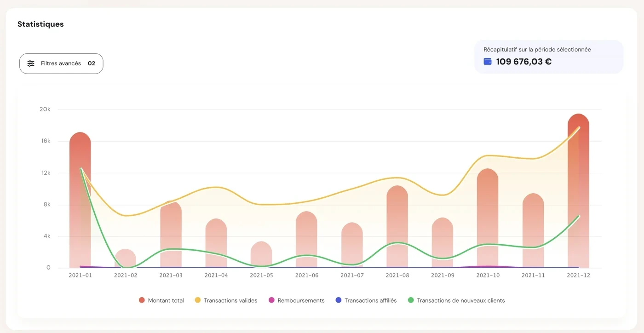Click the blue wallet icon
The width and height of the screenshot is (644, 333).
(488, 61)
